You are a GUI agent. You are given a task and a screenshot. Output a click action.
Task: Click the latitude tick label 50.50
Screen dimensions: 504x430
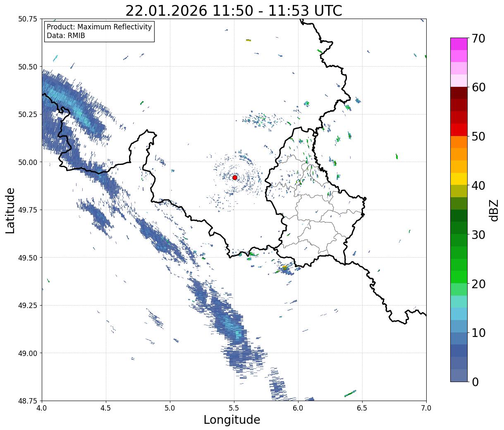click(x=28, y=67)
